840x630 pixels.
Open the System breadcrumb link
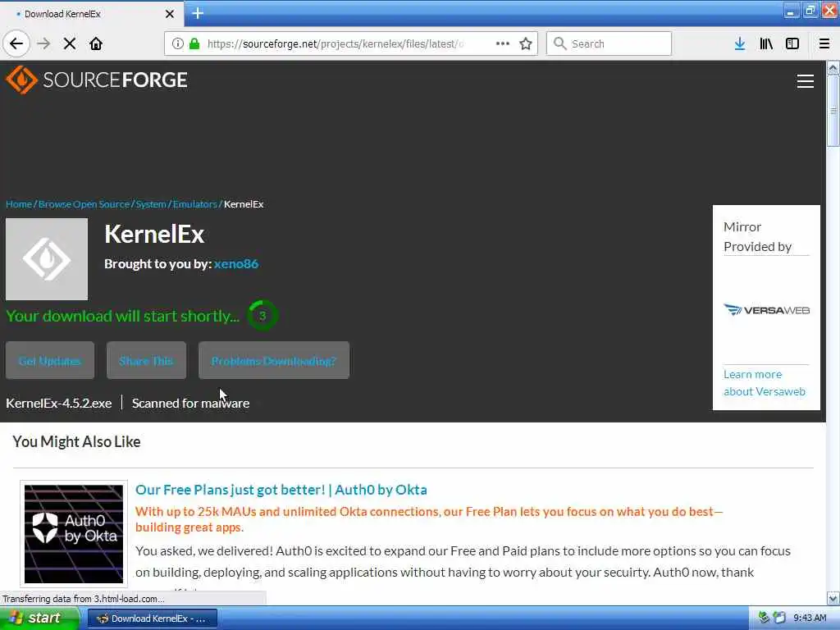coord(151,204)
